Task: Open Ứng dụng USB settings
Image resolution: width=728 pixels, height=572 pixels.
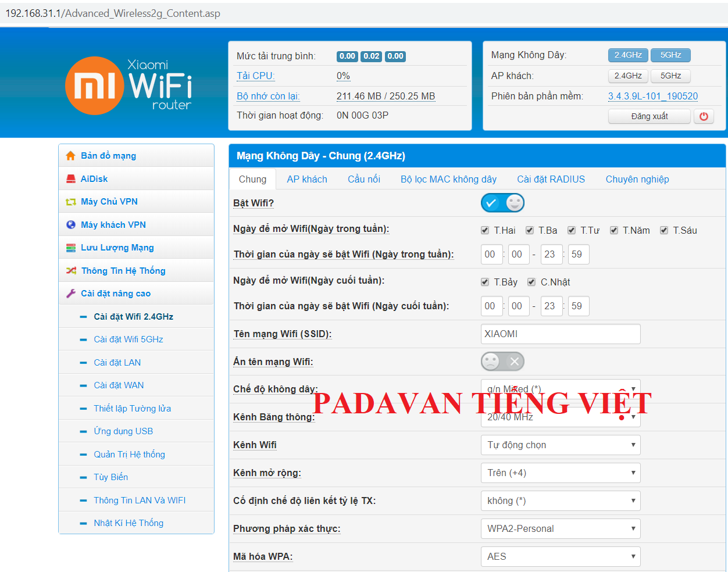Action: 123,431
